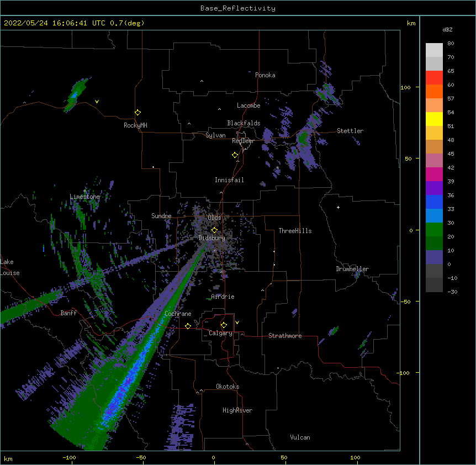Select the Sundre label
The image size is (476, 465).
point(161,216)
